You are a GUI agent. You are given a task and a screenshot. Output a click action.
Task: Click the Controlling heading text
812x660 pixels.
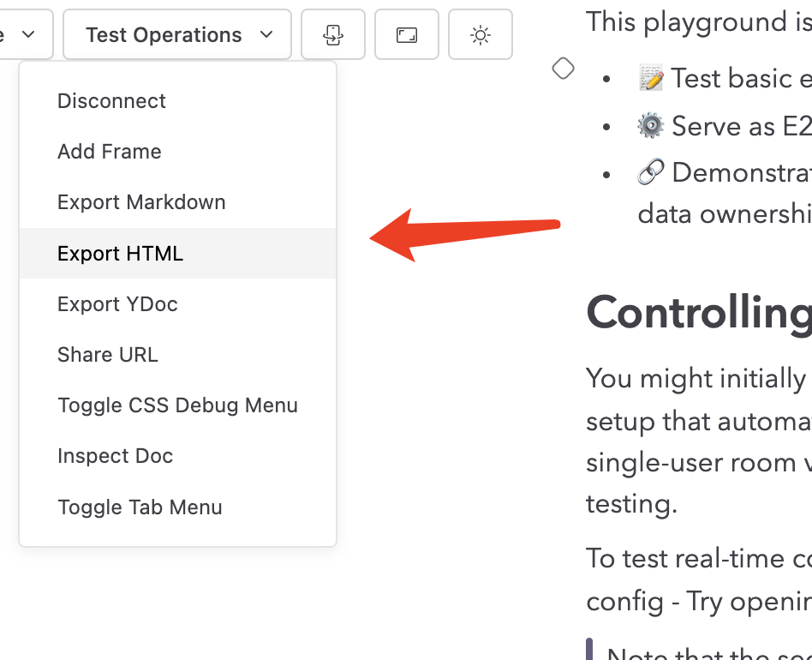pos(699,314)
